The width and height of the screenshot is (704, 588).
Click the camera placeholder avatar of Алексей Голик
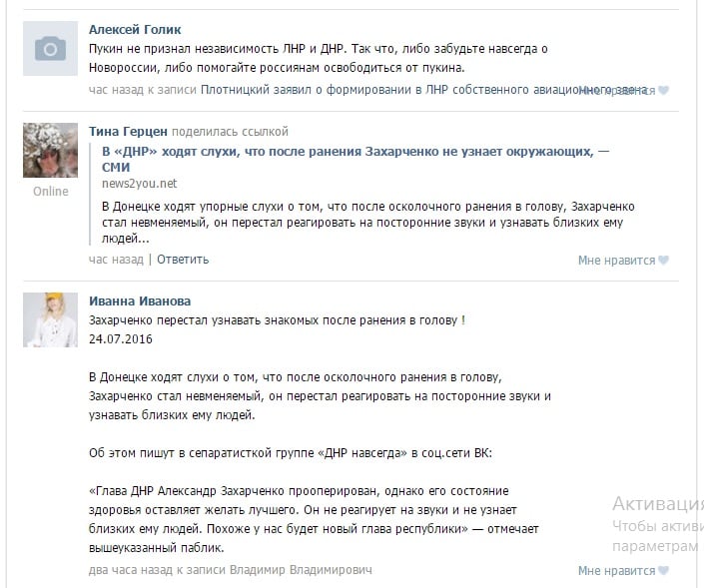click(x=50, y=49)
